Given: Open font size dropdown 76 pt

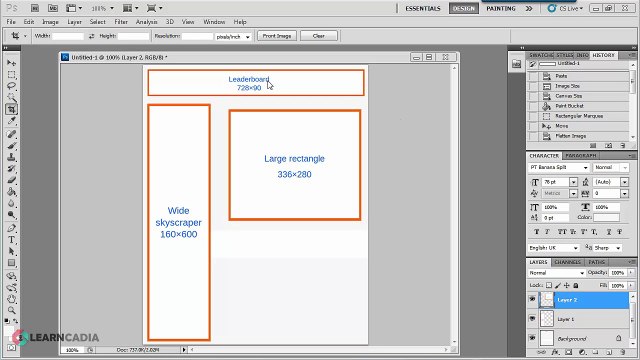Looking at the screenshot, I should [x=573, y=182].
